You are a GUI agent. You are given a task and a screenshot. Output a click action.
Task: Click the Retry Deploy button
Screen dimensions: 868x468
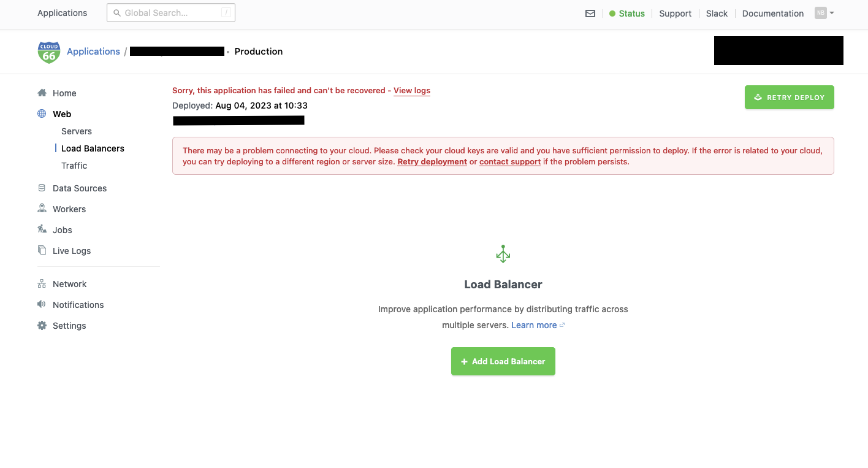[x=790, y=98]
